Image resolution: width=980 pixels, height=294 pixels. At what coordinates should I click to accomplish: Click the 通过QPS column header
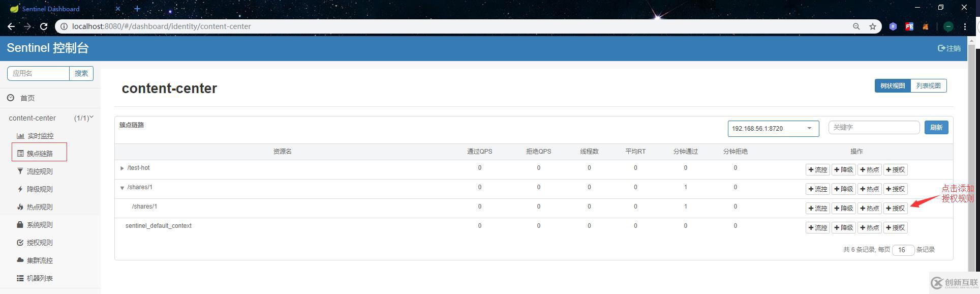click(x=479, y=152)
